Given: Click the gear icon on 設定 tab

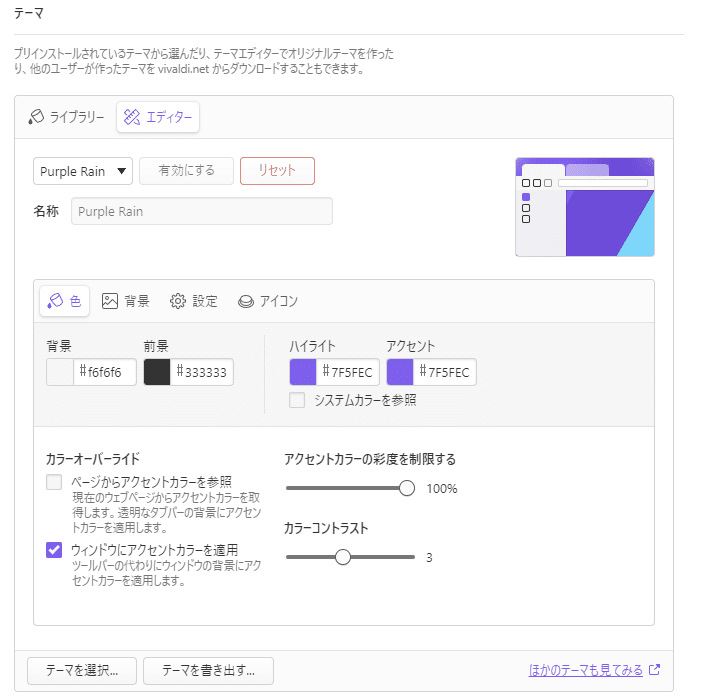Looking at the screenshot, I should point(178,301).
